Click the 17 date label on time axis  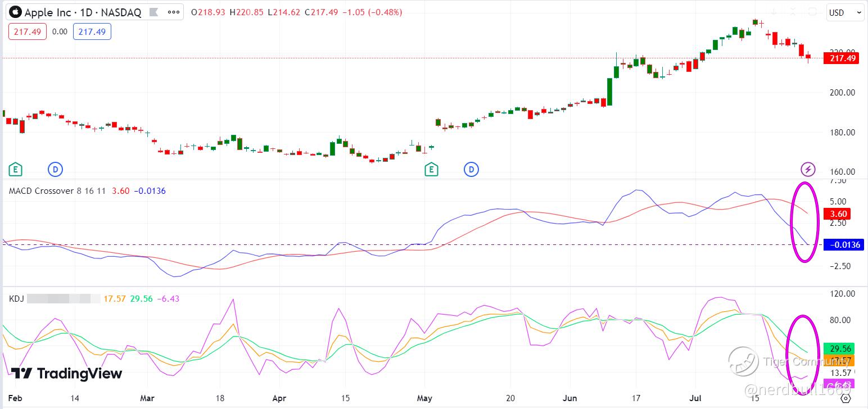tap(636, 398)
